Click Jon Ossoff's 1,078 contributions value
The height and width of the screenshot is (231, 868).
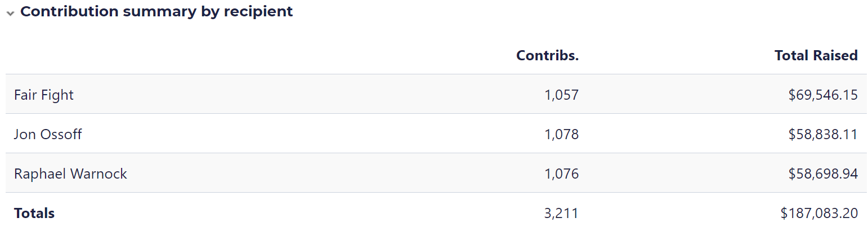(561, 134)
